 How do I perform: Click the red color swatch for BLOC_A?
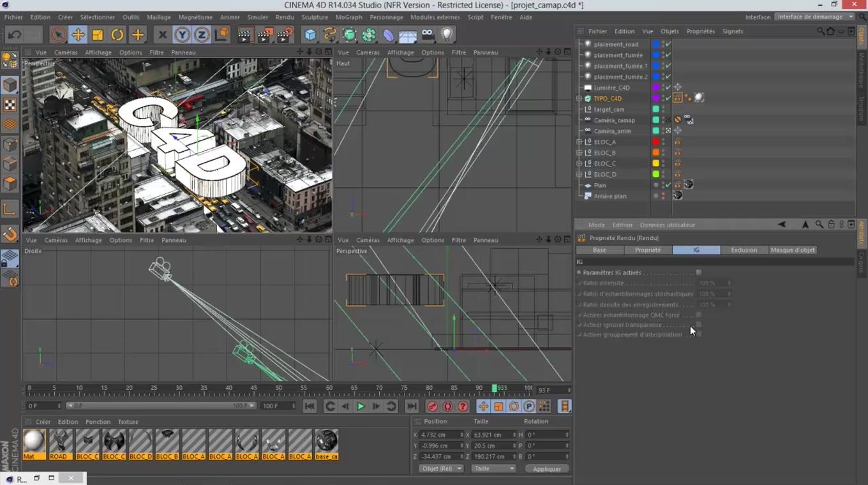click(655, 142)
